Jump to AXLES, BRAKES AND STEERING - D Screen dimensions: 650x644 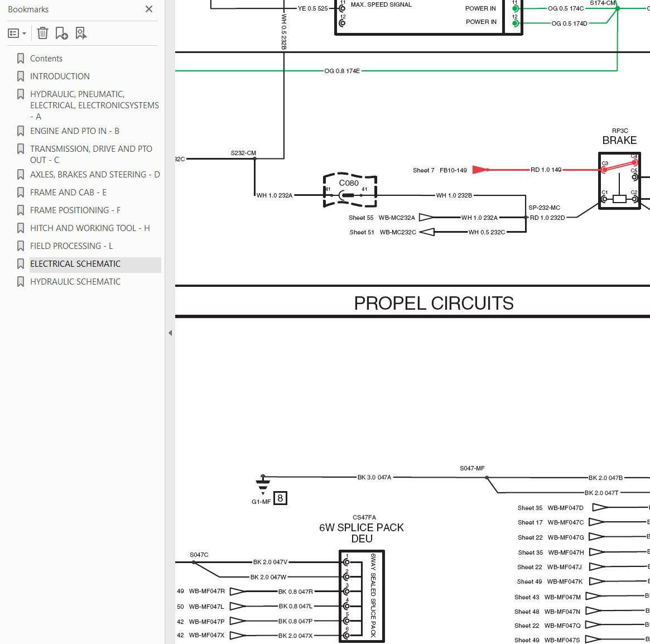pos(95,175)
